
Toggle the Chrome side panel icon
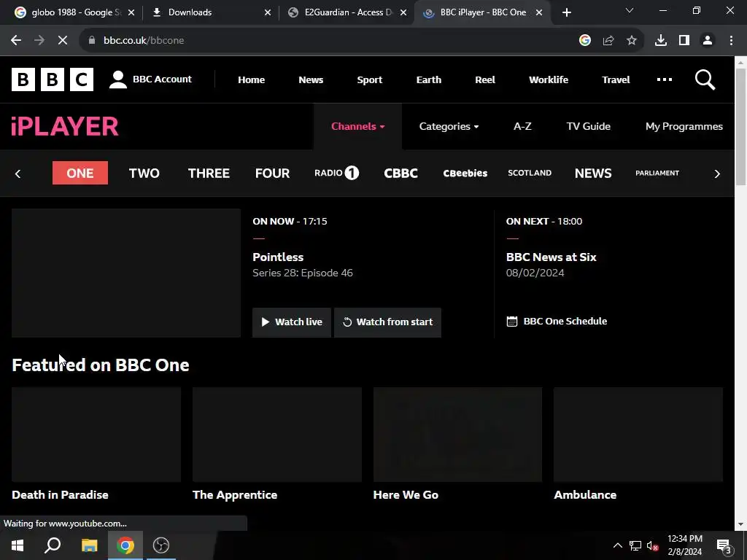click(684, 41)
